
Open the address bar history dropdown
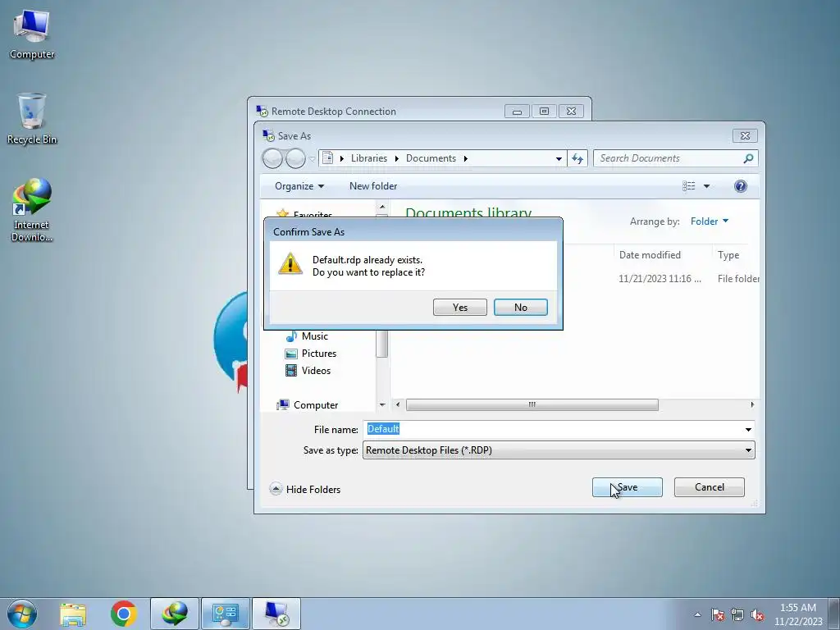pos(559,158)
